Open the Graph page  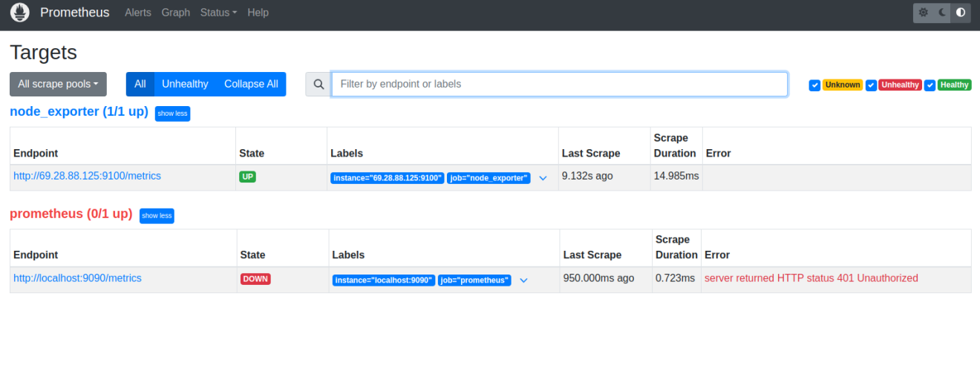click(x=176, y=13)
